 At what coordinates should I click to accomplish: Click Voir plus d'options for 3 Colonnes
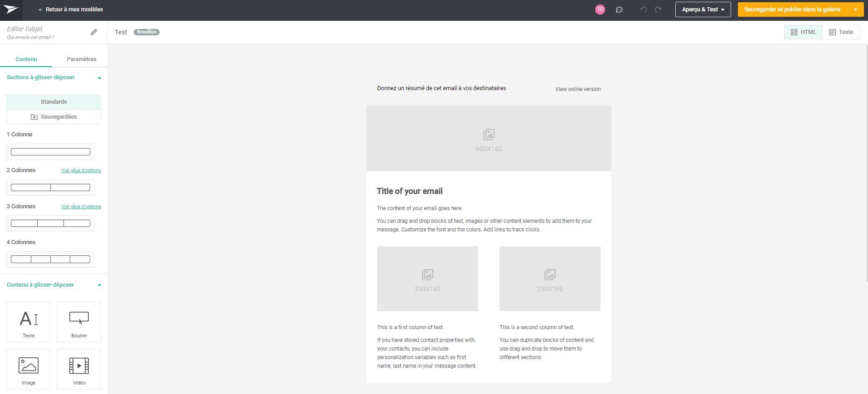click(x=81, y=207)
